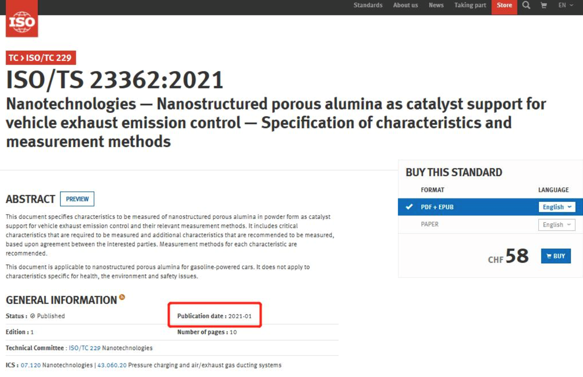Open ICS 07.120 link
Viewport: 583px width, 377px height.
point(30,365)
